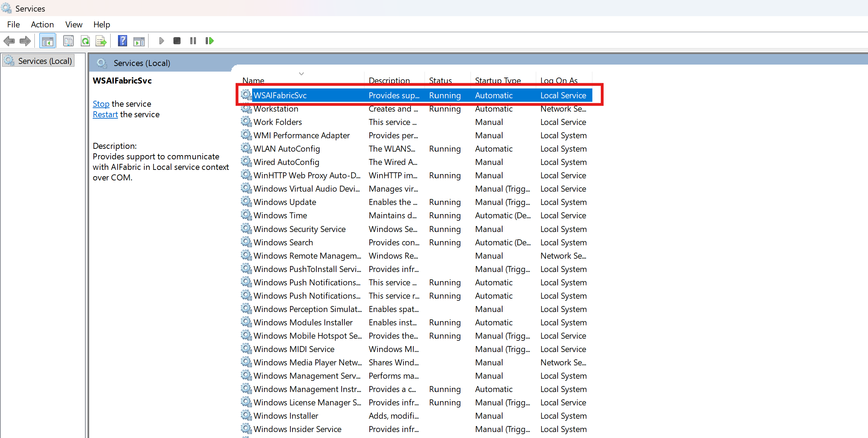Click the Forward arrow in the toolbar
This screenshot has height=438, width=868.
[x=25, y=41]
